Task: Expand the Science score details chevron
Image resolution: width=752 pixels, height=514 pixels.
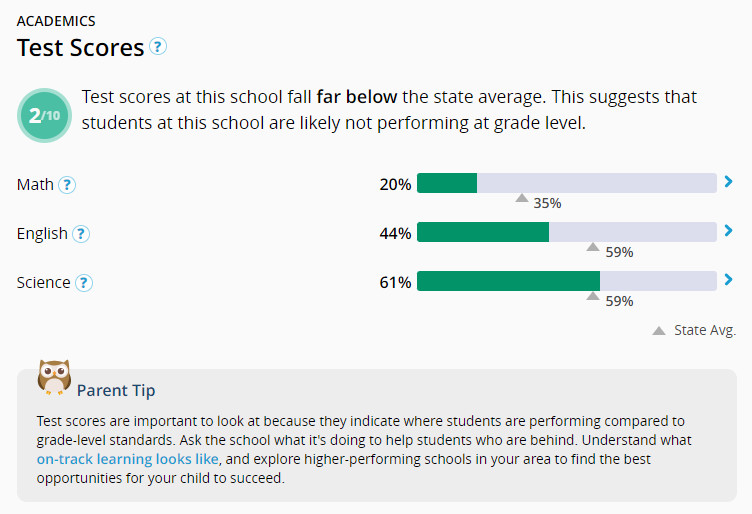Action: coord(728,280)
